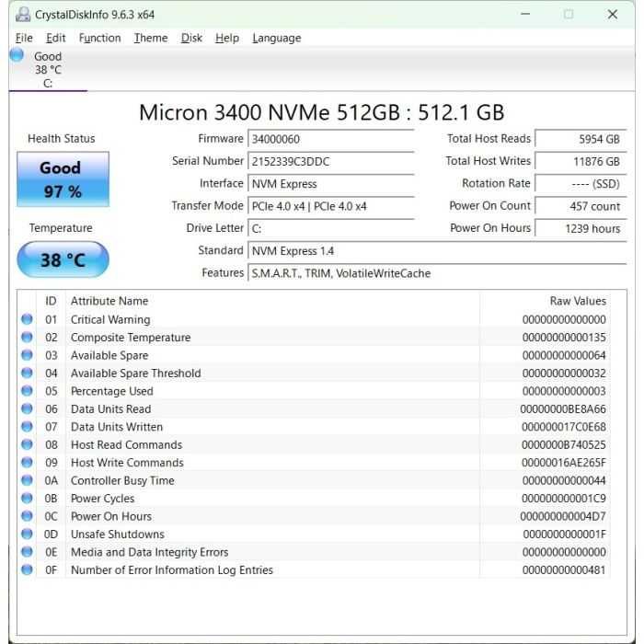Click the Power Cycles status orb
Viewport: 644px width, 644px height.
27,499
